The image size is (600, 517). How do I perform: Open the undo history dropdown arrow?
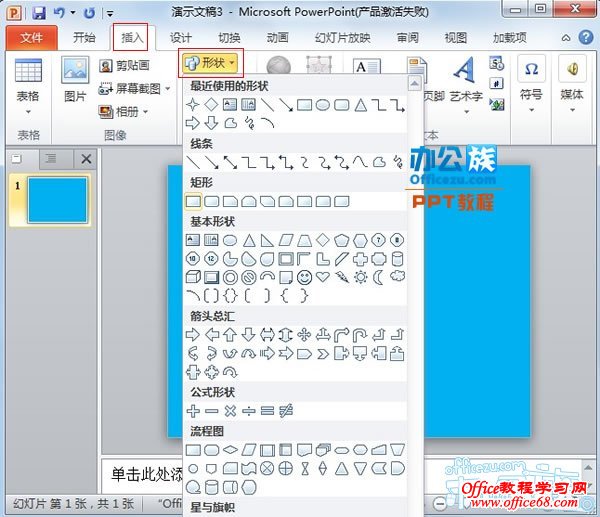73,13
